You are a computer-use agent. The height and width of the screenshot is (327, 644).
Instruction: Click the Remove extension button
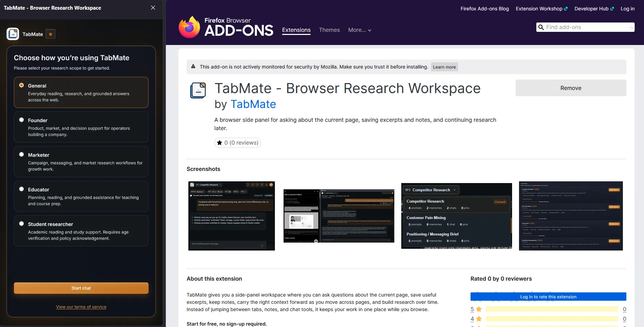(571, 88)
